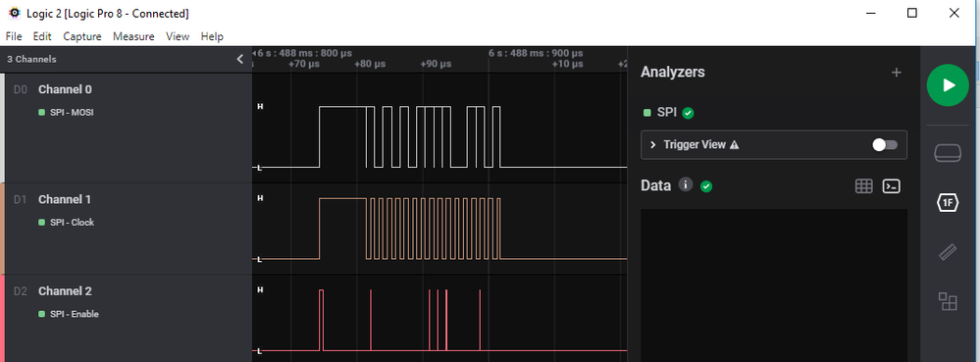
Task: Click the red Channel 2 color bar
Action: (3, 318)
